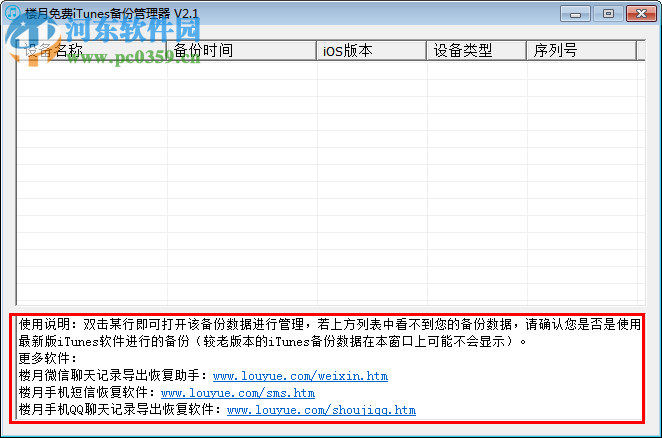Open the www.louyue.com/weixin.htm link
This screenshot has height=438, width=662.
pyautogui.click(x=300, y=375)
